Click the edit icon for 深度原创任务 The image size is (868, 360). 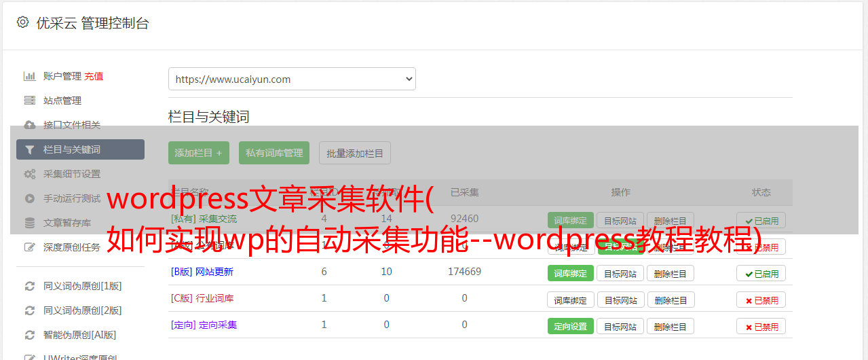tap(29, 247)
